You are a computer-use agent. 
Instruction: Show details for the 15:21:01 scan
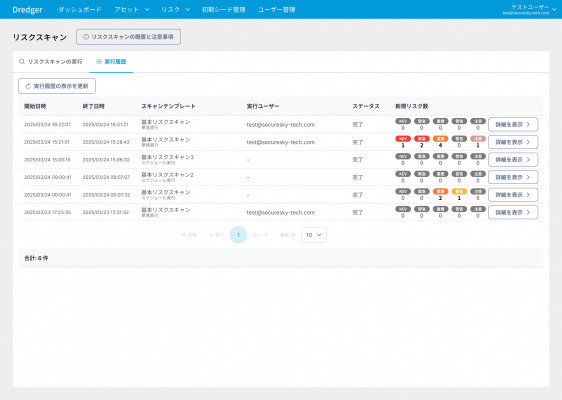coord(513,142)
